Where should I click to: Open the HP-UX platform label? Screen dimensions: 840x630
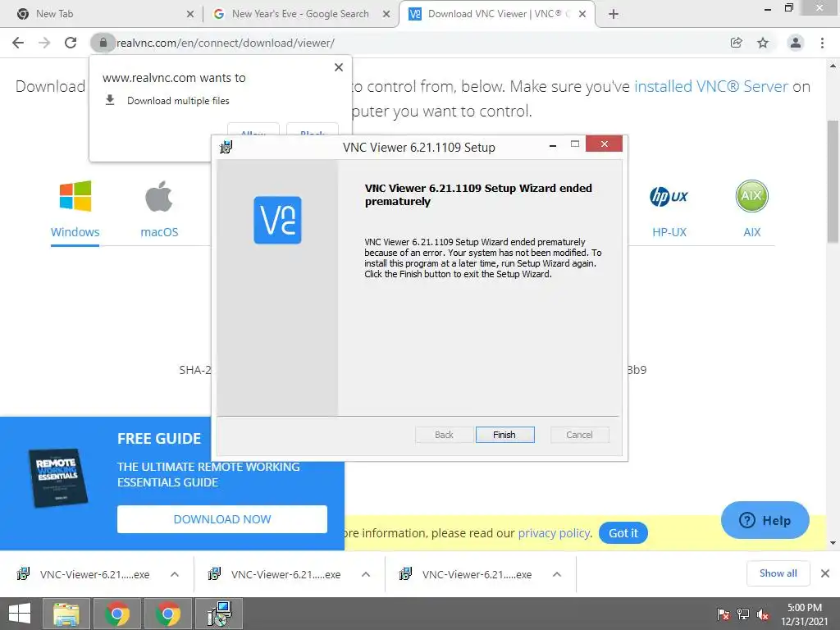click(x=669, y=232)
